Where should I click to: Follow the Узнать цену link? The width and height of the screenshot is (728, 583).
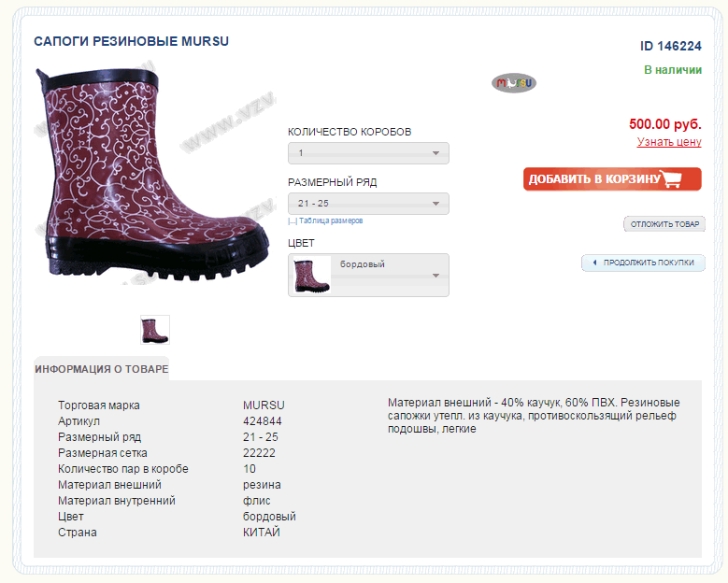pyautogui.click(x=668, y=142)
